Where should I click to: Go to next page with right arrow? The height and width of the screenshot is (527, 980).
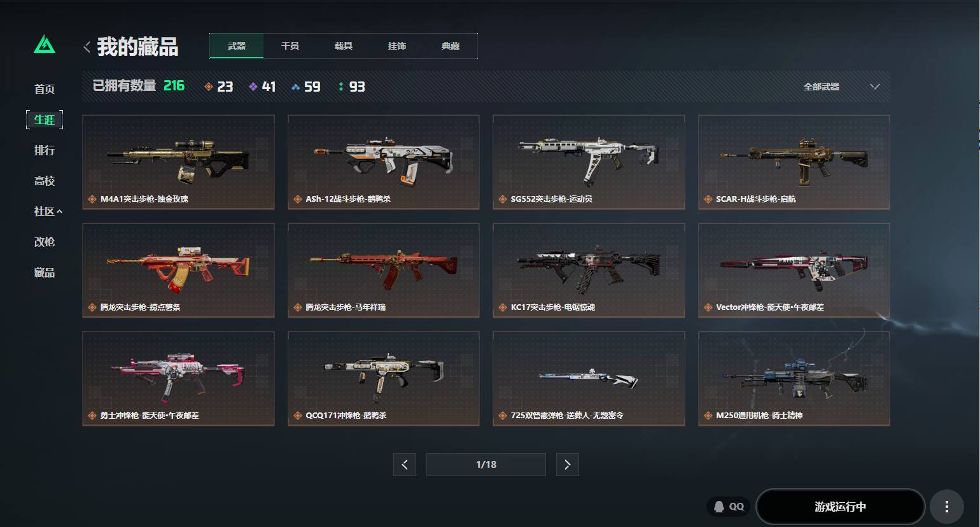568,465
